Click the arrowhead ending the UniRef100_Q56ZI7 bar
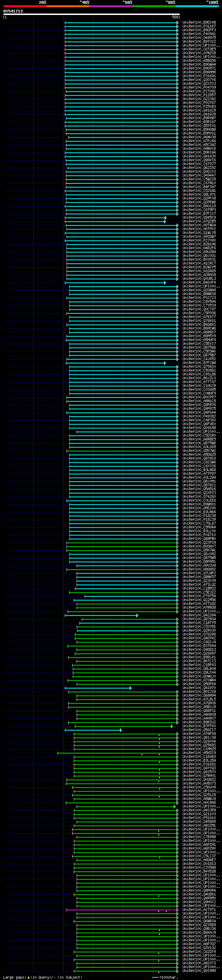 pyautogui.click(x=121, y=730)
